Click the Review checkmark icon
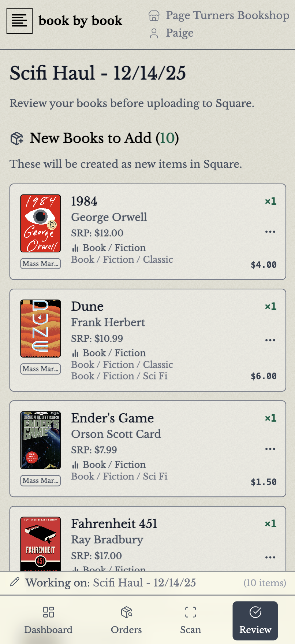The width and height of the screenshot is (295, 644). coord(255,612)
